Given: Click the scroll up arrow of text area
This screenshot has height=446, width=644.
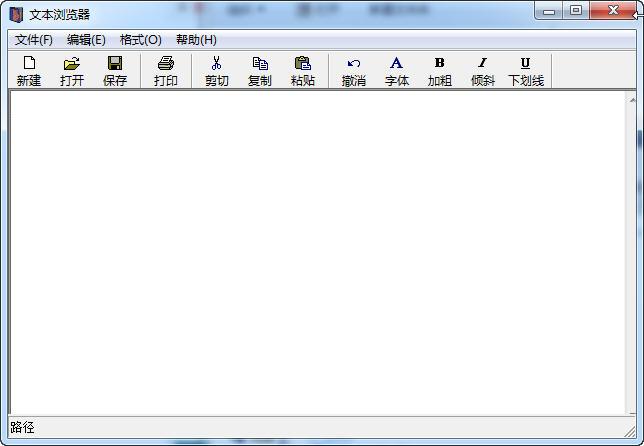Looking at the screenshot, I should point(634,99).
